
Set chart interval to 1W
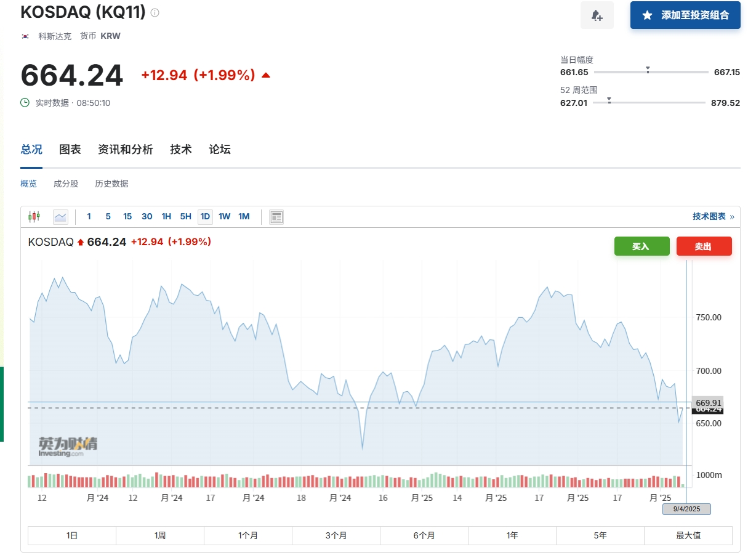click(224, 216)
